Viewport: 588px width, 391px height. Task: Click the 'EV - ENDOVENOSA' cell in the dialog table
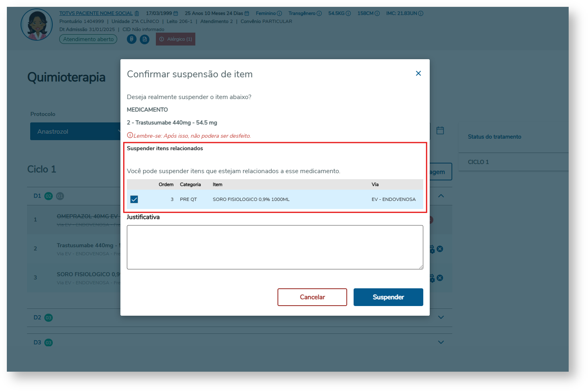pos(393,199)
